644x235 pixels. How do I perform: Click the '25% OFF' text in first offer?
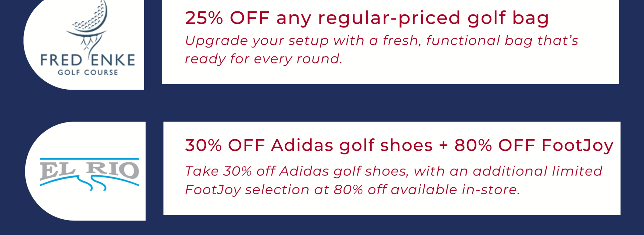227,18
